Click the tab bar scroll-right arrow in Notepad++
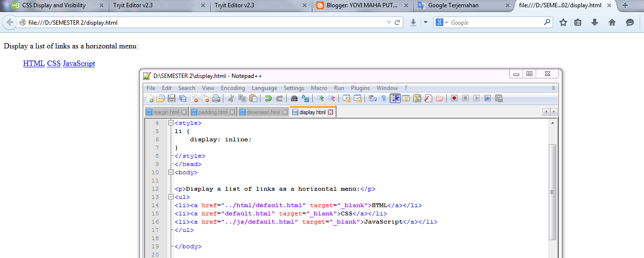 [x=554, y=112]
